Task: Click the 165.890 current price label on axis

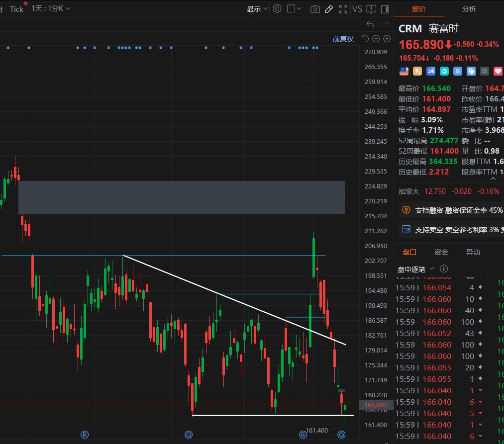Action: click(x=376, y=405)
